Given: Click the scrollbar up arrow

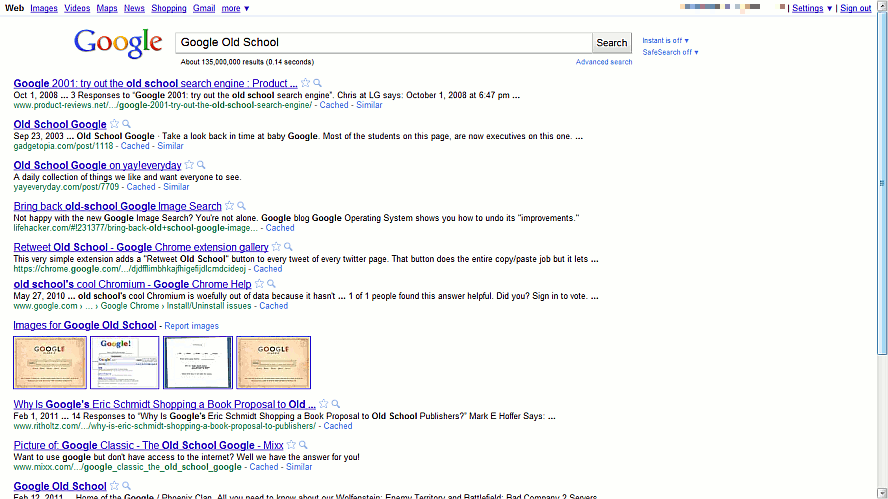Looking at the screenshot, I should point(882,5).
